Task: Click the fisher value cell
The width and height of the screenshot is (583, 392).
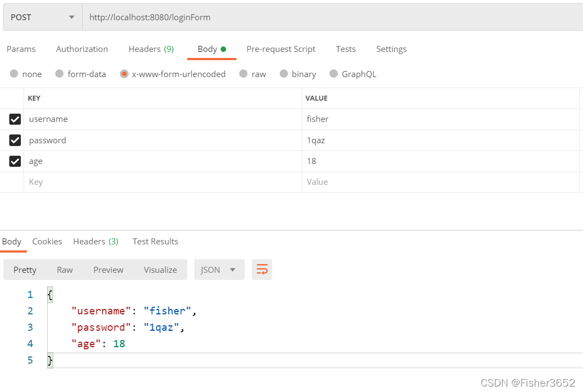Action: pos(441,119)
